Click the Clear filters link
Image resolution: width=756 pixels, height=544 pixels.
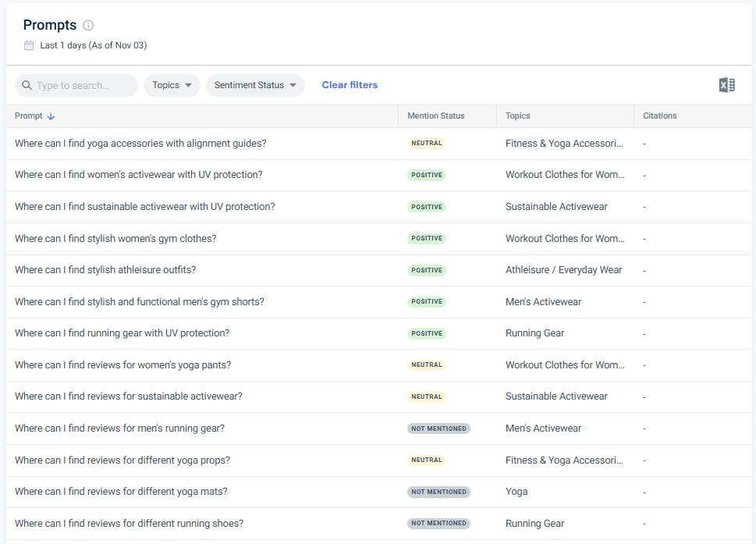pyautogui.click(x=350, y=84)
